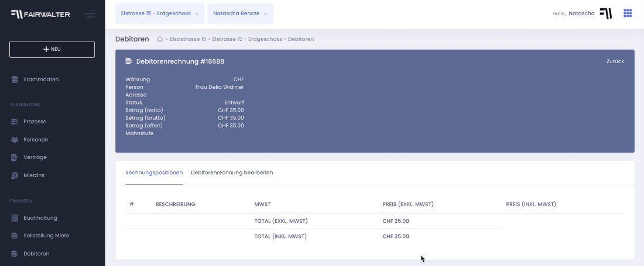The height and width of the screenshot is (266, 644).
Task: Open Prozesse icon in the sidebar
Action: tap(15, 122)
